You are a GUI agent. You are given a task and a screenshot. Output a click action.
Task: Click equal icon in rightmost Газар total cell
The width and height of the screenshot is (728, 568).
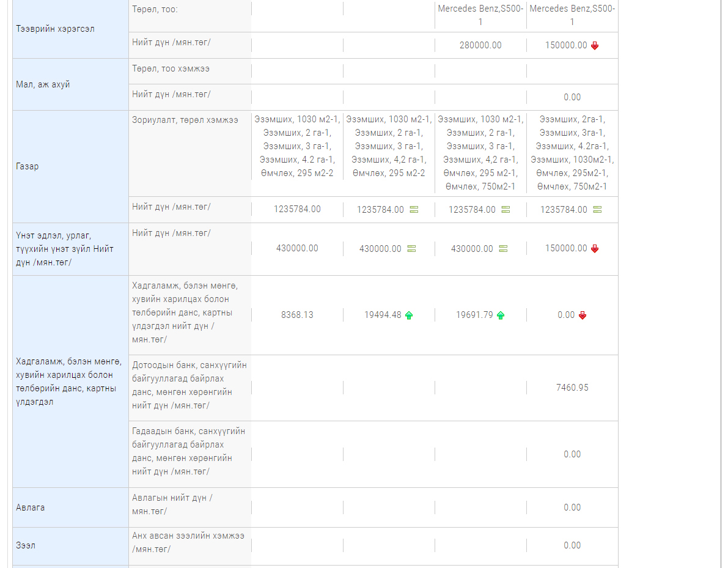(x=597, y=210)
